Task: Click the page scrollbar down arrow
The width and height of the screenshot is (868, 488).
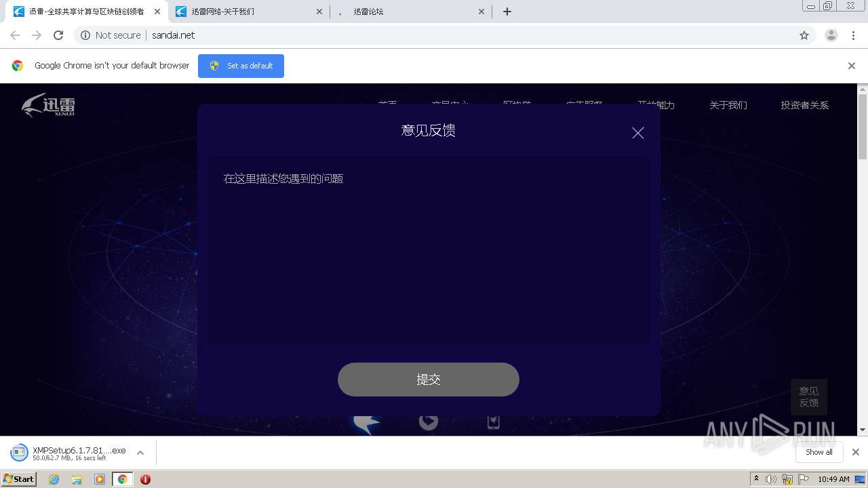Action: click(x=863, y=430)
